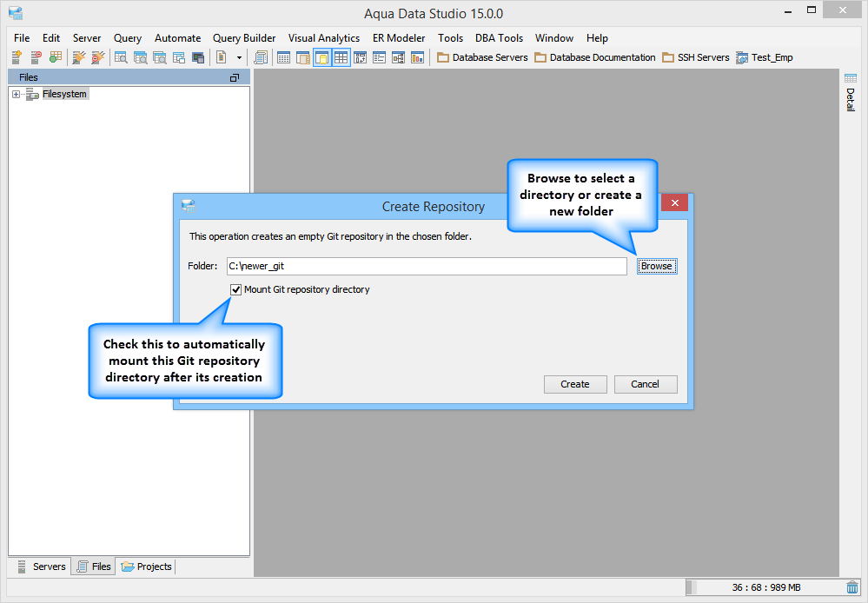Open Database Documentation folder shortcut

point(594,57)
